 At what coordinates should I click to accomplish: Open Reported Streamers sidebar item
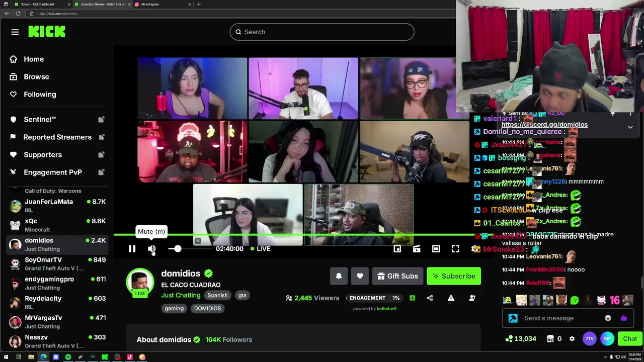pyautogui.click(x=56, y=137)
